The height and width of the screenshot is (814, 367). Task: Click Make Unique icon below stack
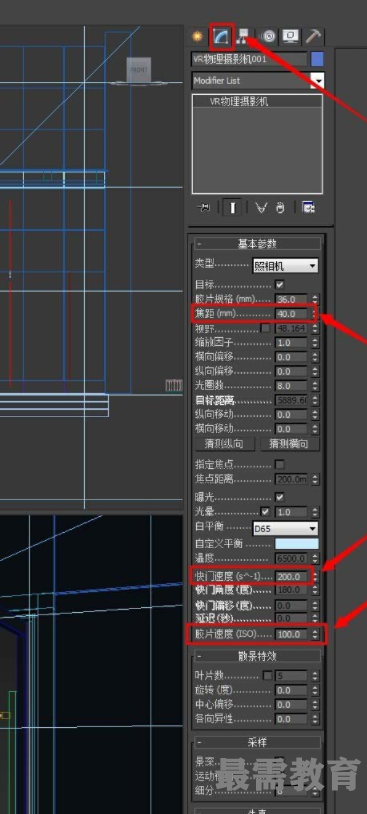pyautogui.click(x=260, y=208)
